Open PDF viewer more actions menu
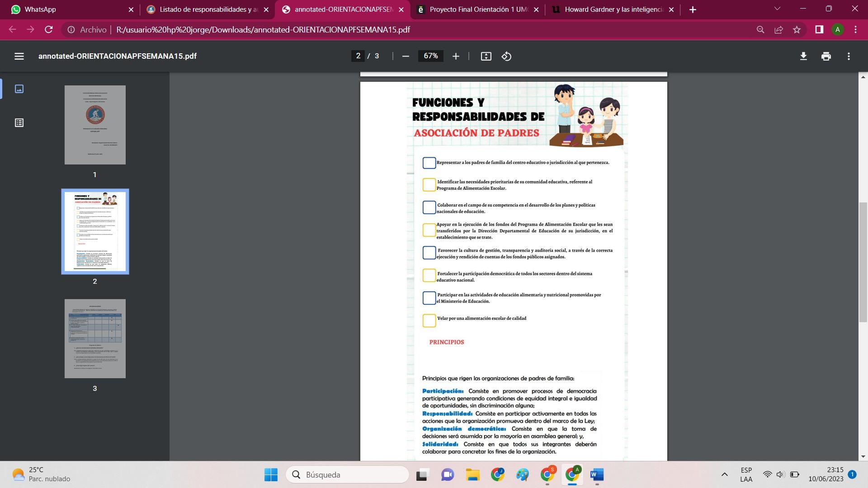The image size is (868, 488). point(849,56)
